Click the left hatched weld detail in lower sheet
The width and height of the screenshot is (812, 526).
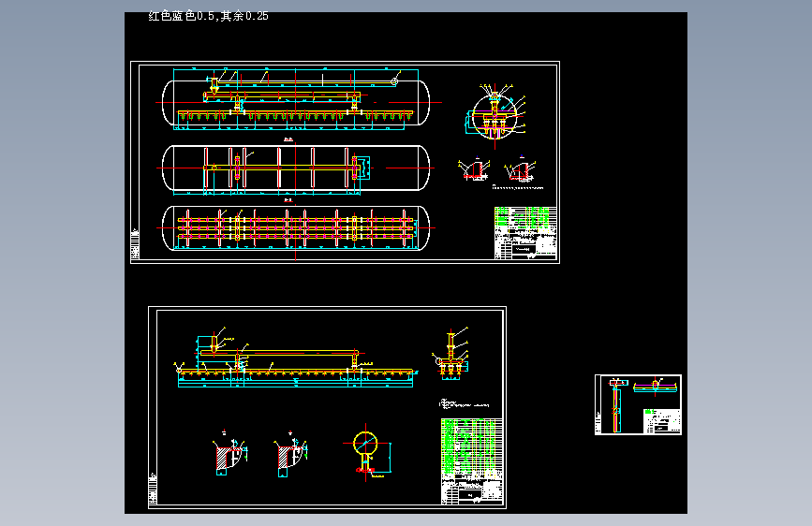click(x=230, y=454)
